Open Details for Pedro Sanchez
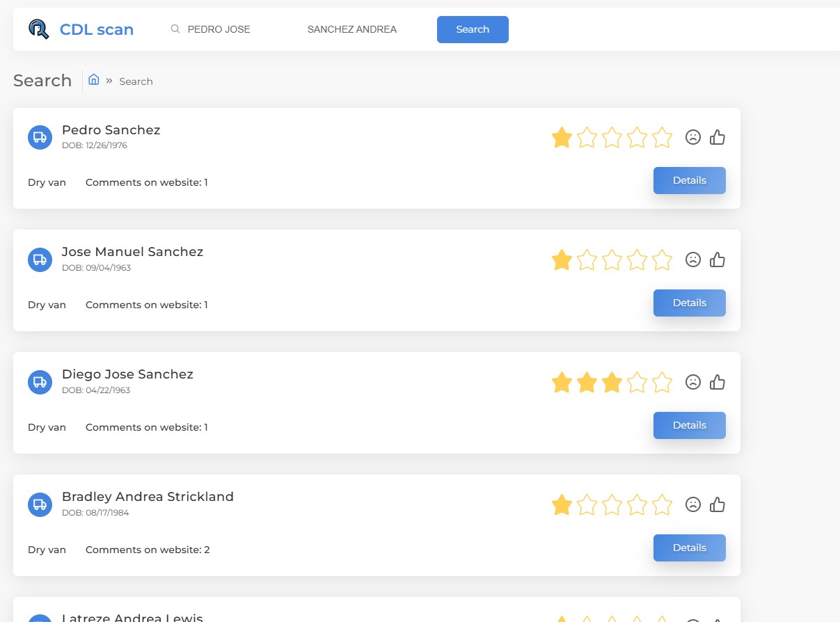 (689, 180)
